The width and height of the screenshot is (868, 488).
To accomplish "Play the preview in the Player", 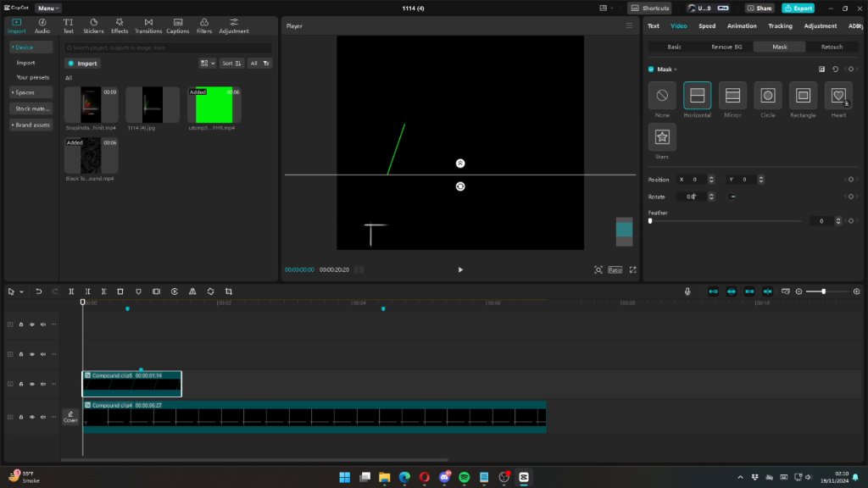I will pyautogui.click(x=460, y=270).
